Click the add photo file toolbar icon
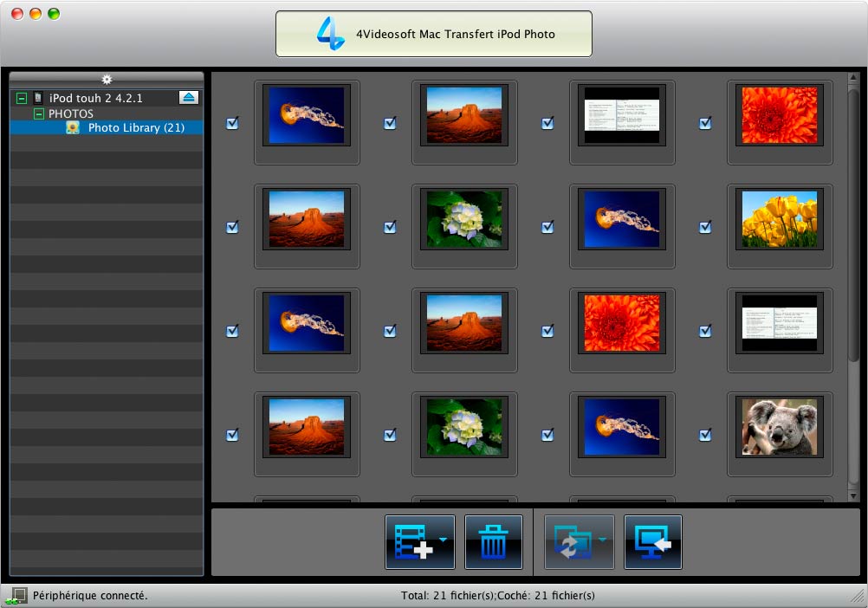The width and height of the screenshot is (868, 608). 411,542
